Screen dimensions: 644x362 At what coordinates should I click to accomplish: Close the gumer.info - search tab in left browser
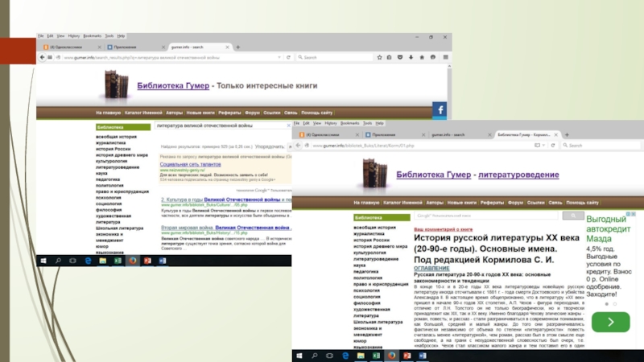pos(227,47)
